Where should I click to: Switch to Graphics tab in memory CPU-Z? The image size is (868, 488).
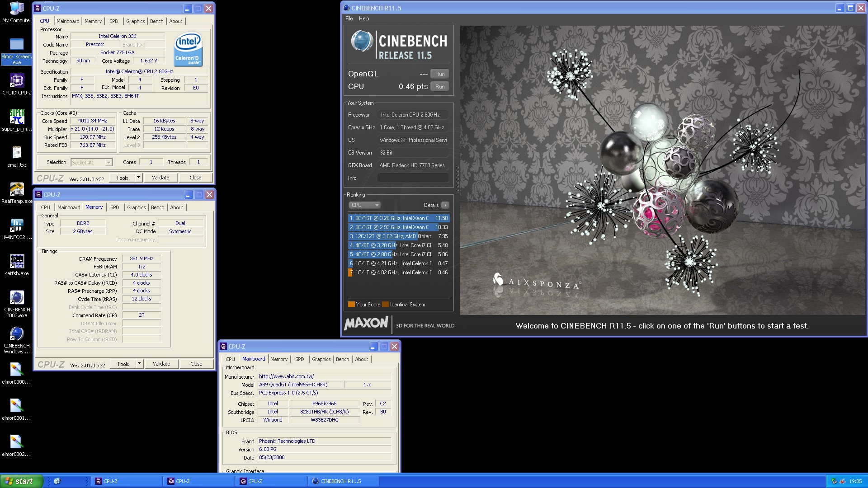click(136, 207)
